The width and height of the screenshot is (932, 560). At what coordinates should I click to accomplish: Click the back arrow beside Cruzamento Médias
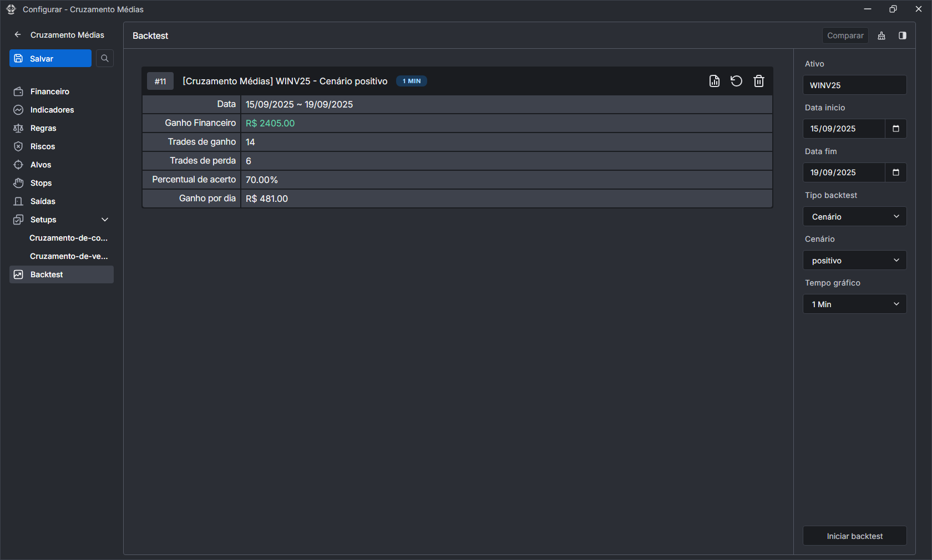18,35
